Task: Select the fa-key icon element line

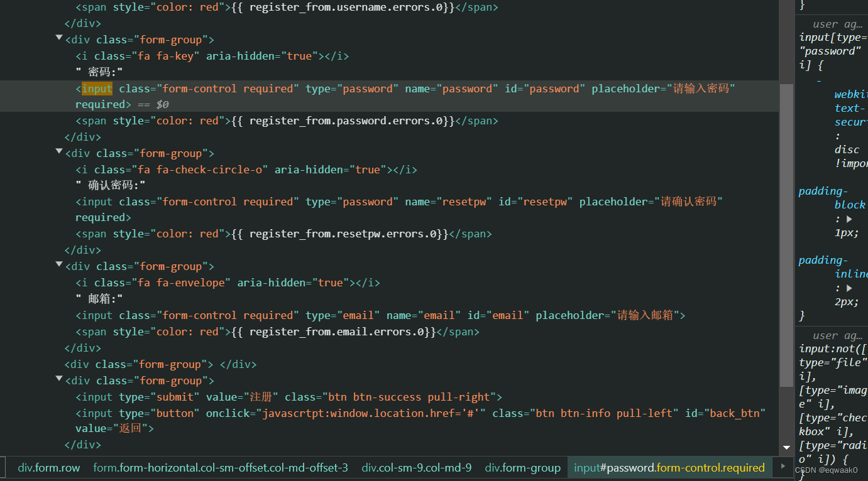Action: (212, 57)
